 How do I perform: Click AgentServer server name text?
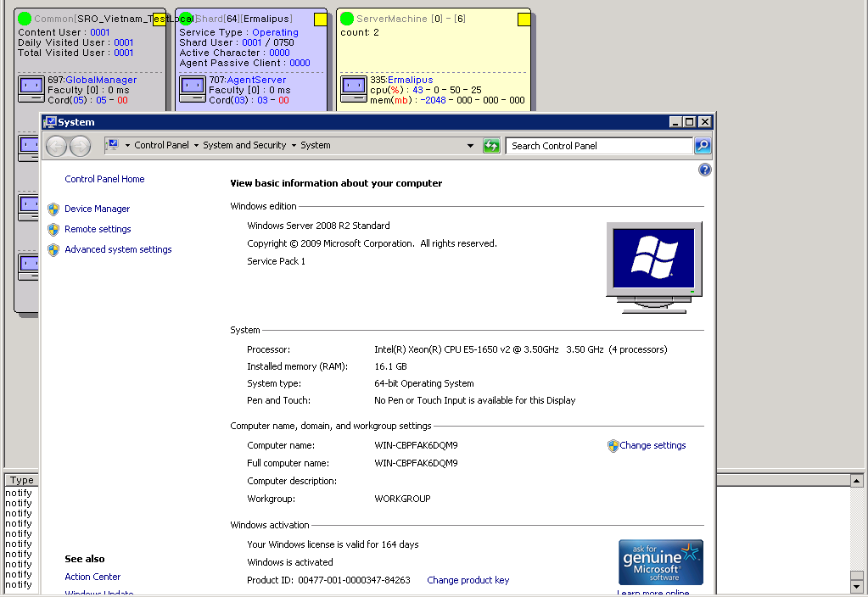(x=256, y=80)
